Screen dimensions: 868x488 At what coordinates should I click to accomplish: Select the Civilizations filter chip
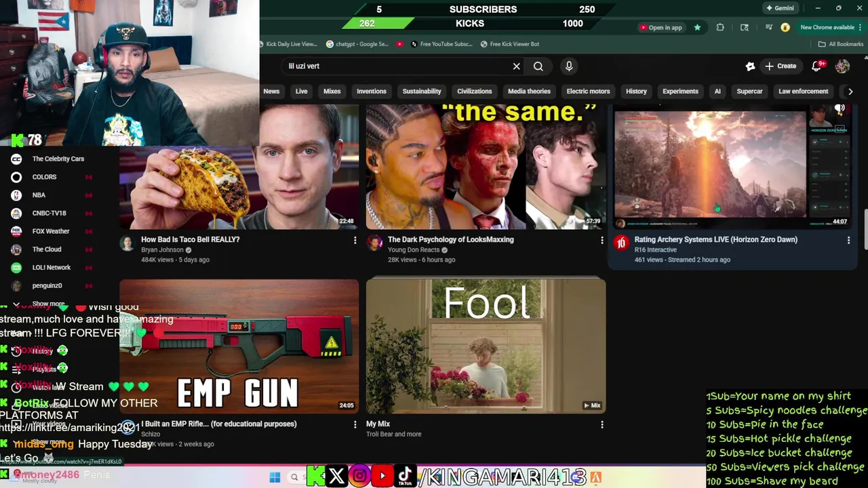[475, 91]
